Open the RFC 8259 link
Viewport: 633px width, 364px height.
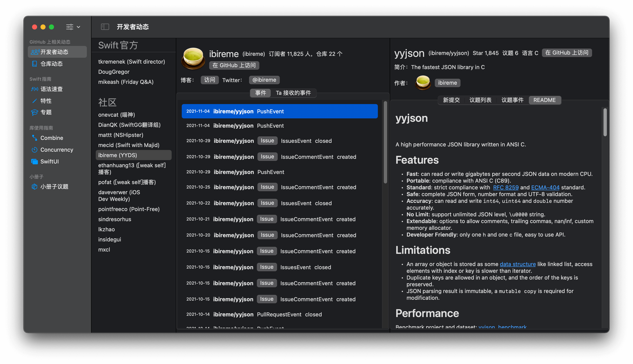[x=506, y=187]
